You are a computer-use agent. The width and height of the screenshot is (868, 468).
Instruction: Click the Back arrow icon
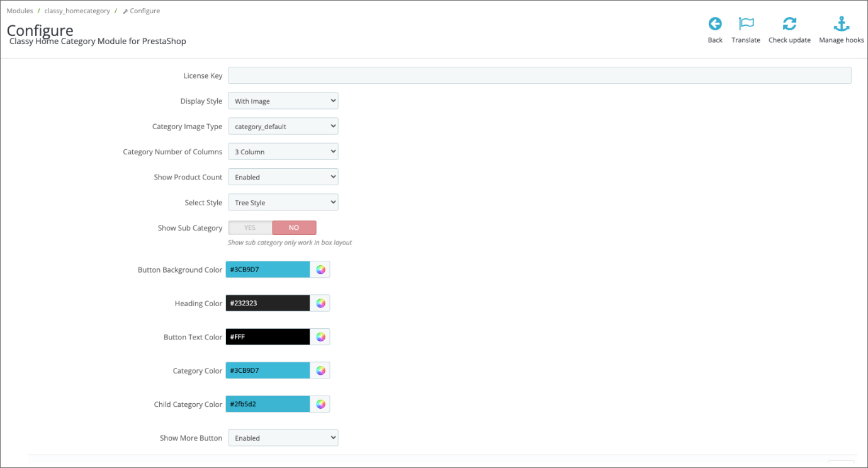point(715,24)
